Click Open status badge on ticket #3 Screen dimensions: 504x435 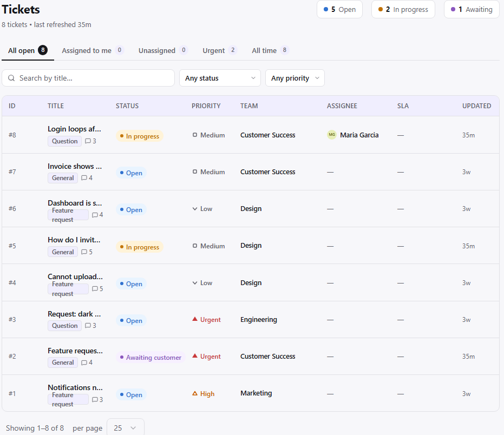click(131, 321)
